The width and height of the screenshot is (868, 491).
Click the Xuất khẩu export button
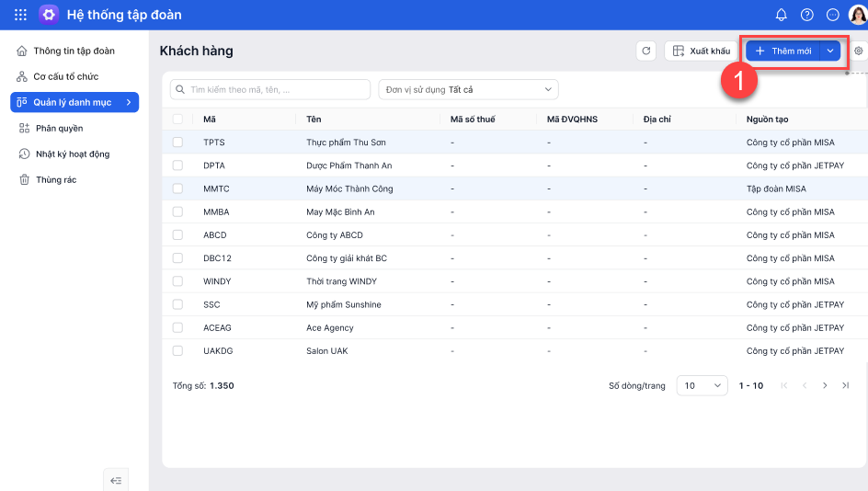(x=701, y=51)
